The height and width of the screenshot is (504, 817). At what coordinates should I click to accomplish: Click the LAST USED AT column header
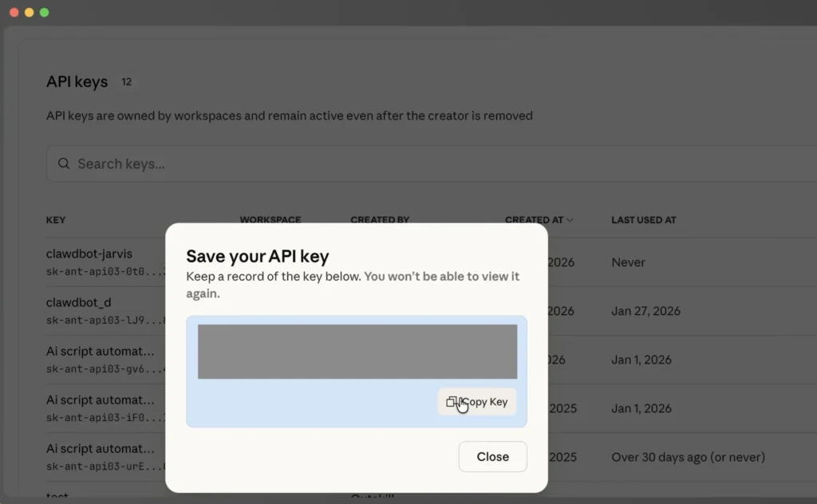[x=642, y=219]
